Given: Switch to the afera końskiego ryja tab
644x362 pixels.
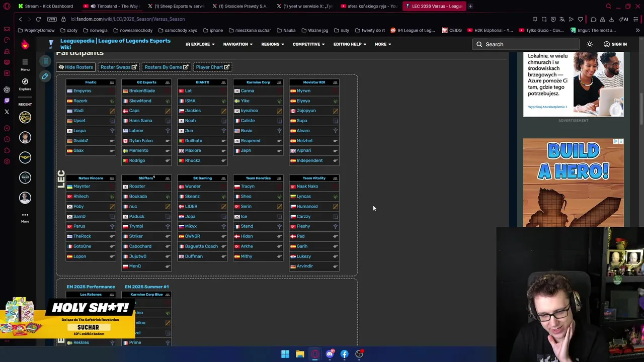Looking at the screenshot, I should (369, 6).
